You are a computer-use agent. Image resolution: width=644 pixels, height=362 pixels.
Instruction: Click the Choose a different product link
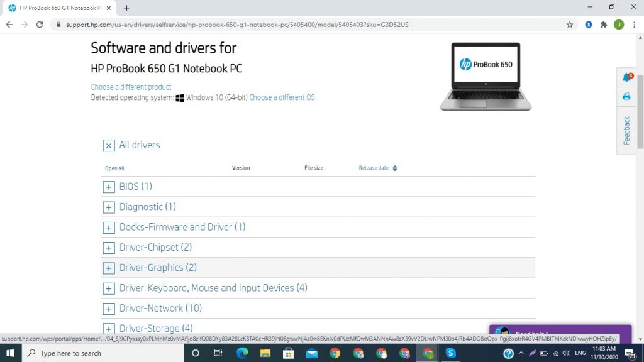coord(131,87)
